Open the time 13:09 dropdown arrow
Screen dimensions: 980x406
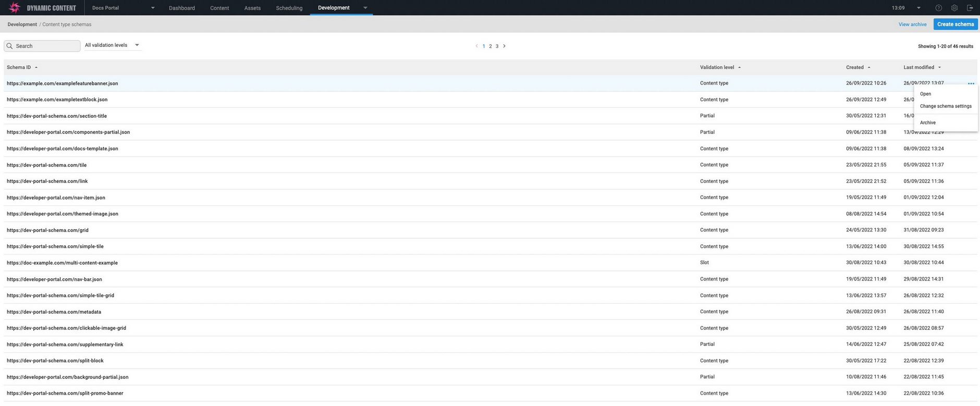tap(918, 8)
